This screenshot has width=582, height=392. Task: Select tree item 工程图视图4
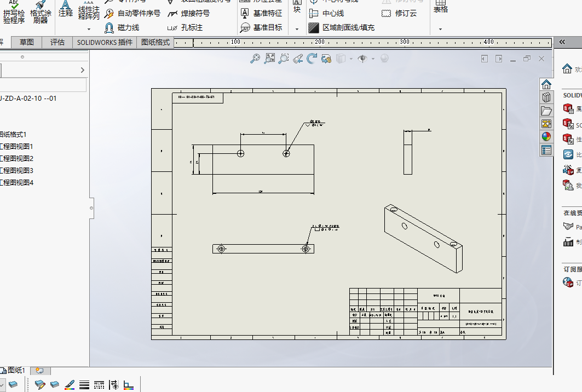pyautogui.click(x=16, y=183)
